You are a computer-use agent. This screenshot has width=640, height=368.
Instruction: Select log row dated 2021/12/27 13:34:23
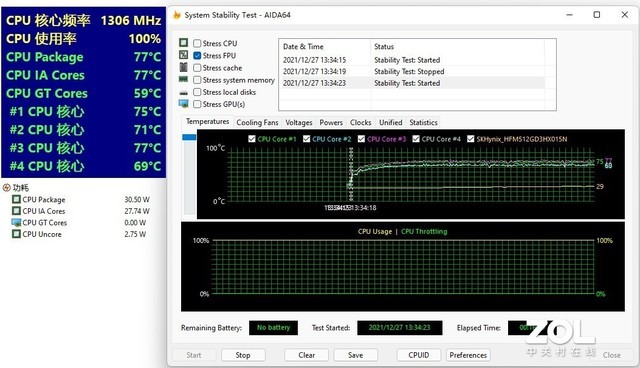point(413,83)
